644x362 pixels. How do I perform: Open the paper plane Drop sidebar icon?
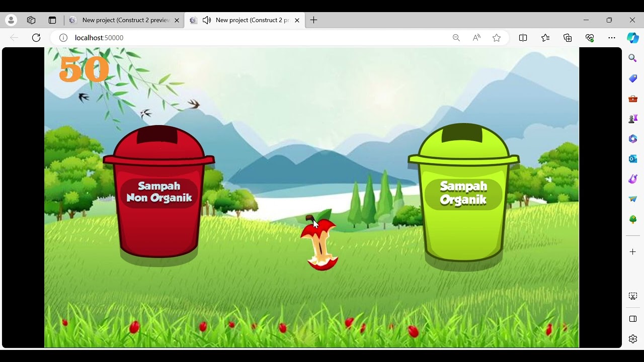(633, 199)
